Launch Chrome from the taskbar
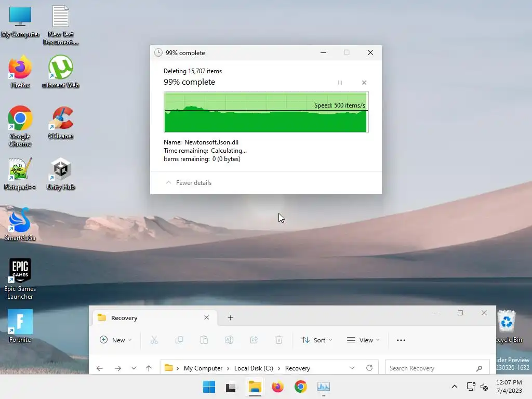Screen dimensions: 532x399 (301, 387)
